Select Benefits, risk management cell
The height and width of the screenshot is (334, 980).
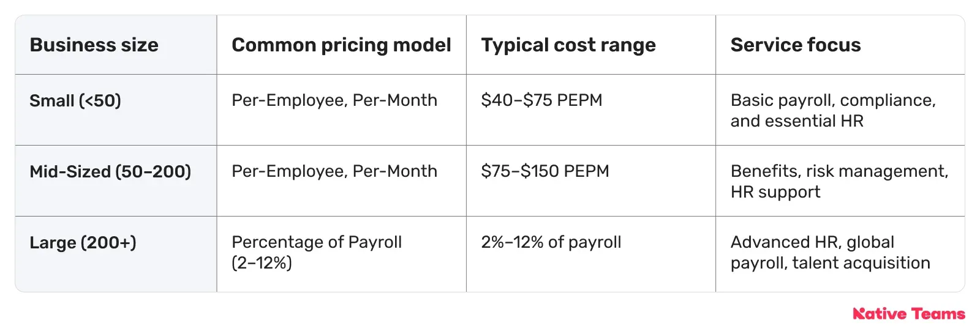(x=840, y=182)
